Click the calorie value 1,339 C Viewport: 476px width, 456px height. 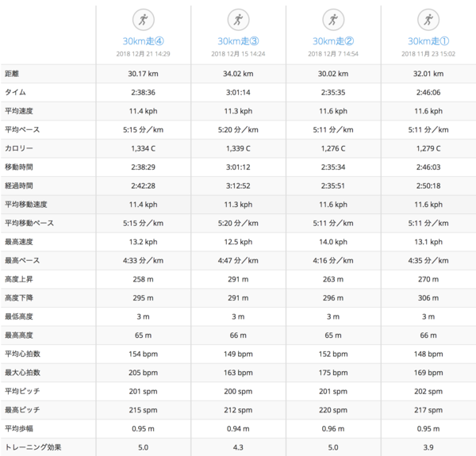[238, 148]
